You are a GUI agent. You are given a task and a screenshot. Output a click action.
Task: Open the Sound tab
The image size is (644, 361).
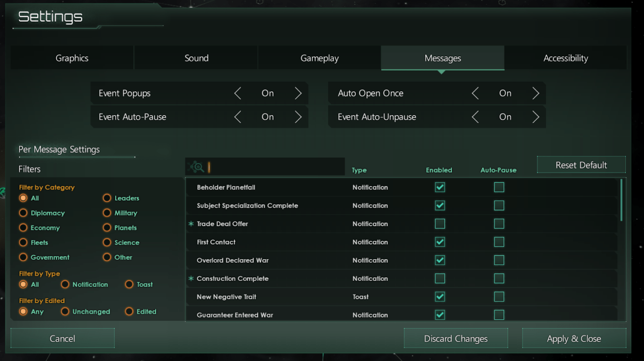point(196,58)
